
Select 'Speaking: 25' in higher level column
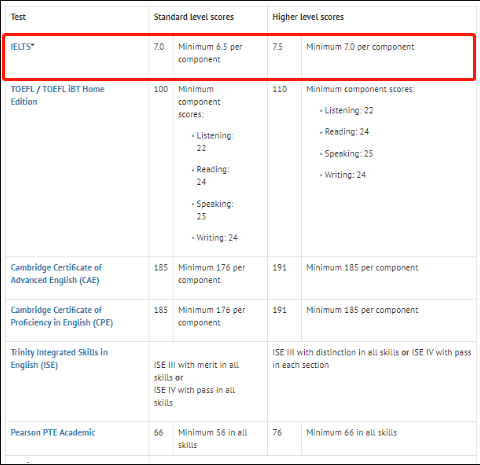[x=349, y=153]
